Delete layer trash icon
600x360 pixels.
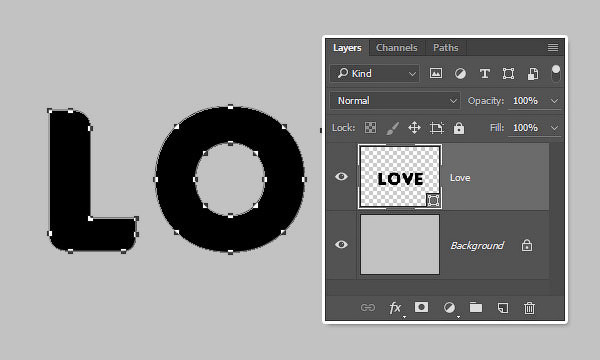[529, 308]
